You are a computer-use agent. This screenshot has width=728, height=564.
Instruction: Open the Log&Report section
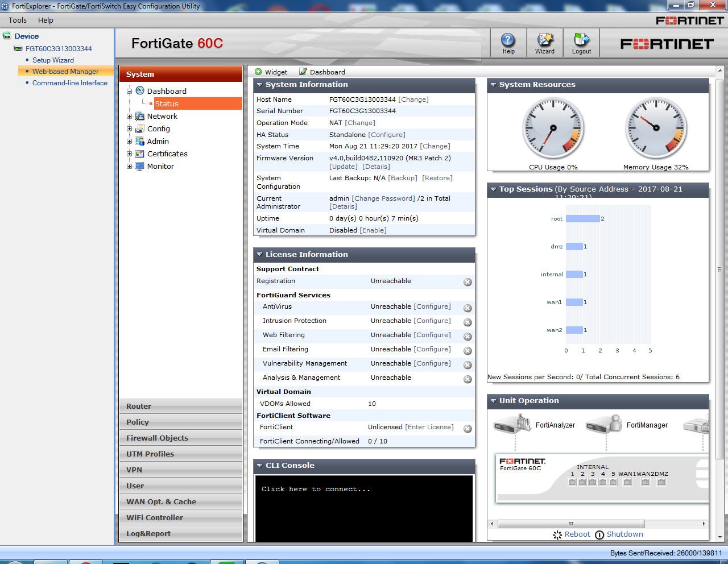click(x=181, y=533)
